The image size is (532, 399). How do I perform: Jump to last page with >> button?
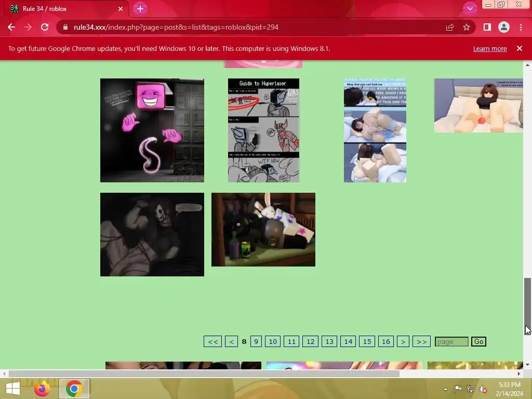pos(422,342)
